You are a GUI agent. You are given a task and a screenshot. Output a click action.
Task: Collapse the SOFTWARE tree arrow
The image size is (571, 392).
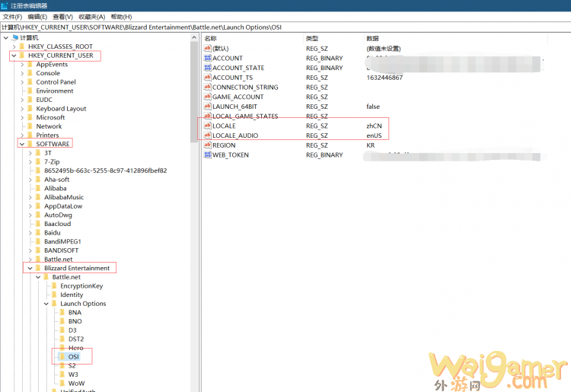(x=22, y=144)
